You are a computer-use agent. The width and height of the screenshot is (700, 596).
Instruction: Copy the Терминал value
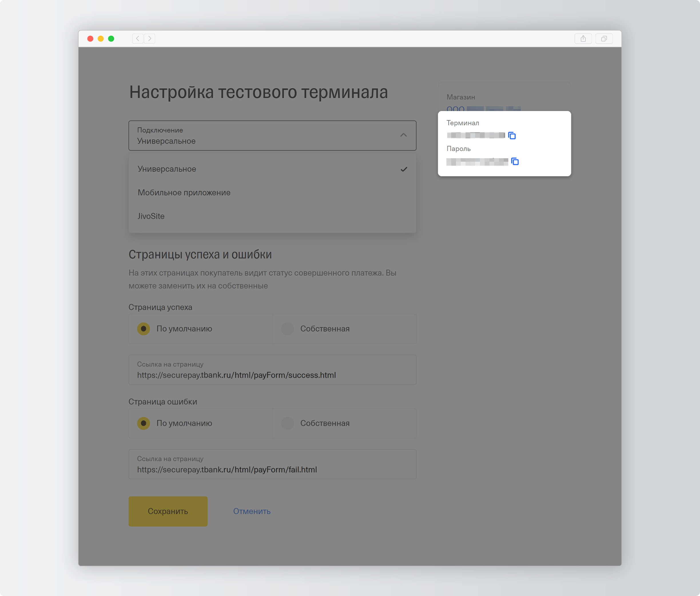click(x=512, y=136)
